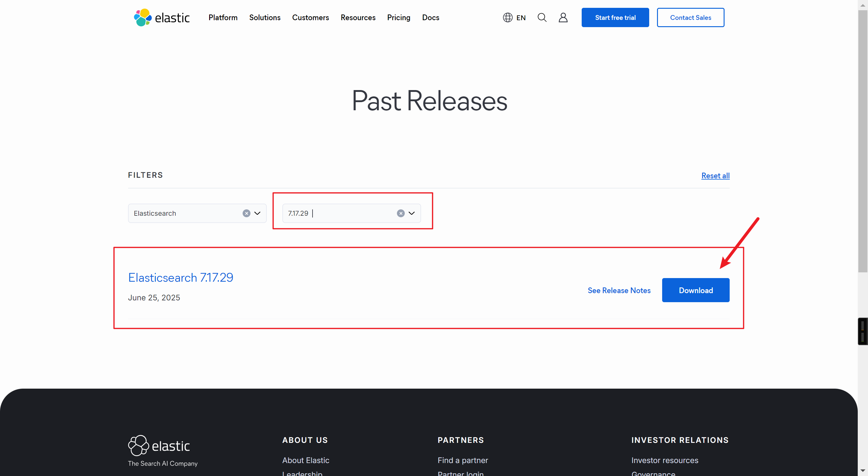Download Elasticsearch 7.17.29
This screenshot has width=868, height=476.
click(x=696, y=290)
